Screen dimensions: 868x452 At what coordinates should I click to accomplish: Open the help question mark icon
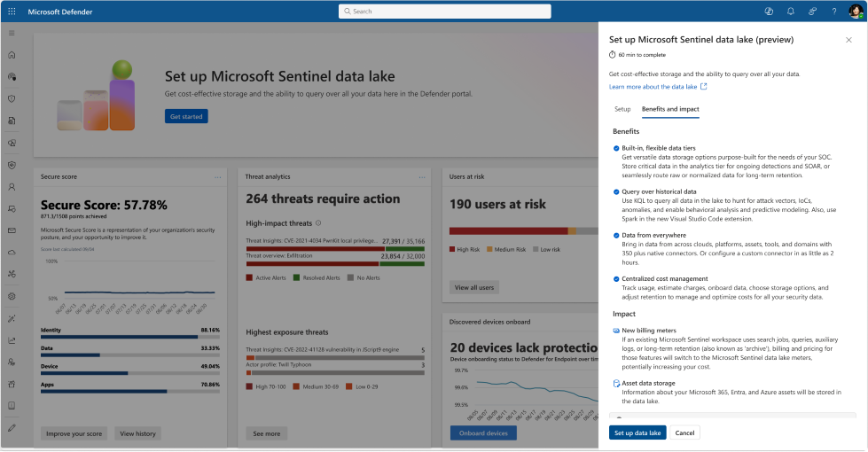tap(833, 12)
